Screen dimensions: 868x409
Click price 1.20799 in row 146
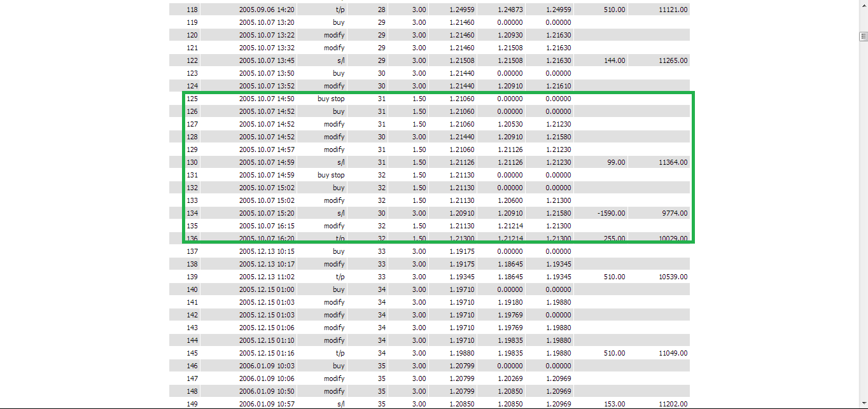pyautogui.click(x=461, y=366)
